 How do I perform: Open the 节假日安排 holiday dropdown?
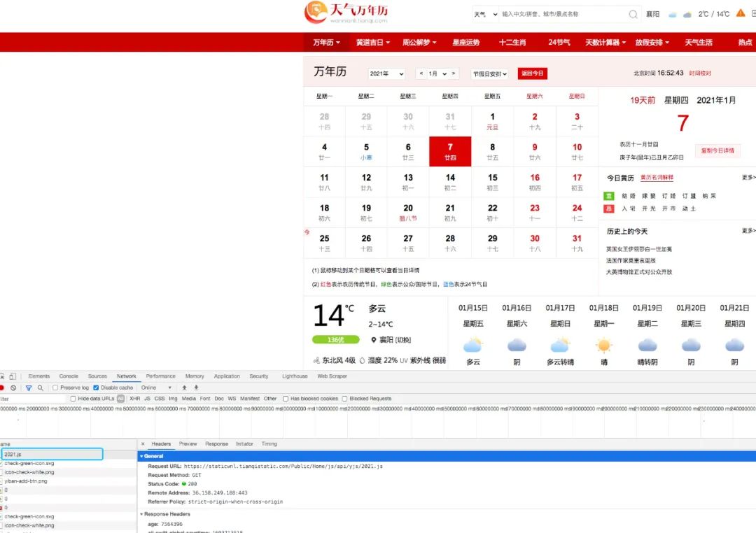(489, 73)
